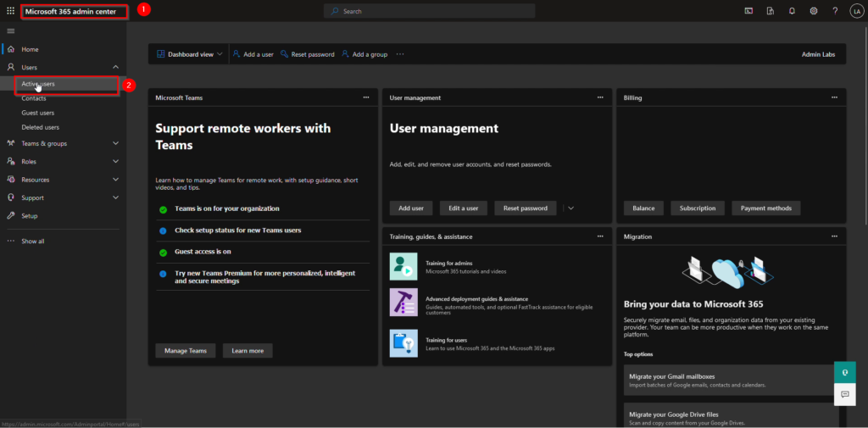Select Guest users in sidebar
This screenshot has height=428, width=868.
click(37, 113)
